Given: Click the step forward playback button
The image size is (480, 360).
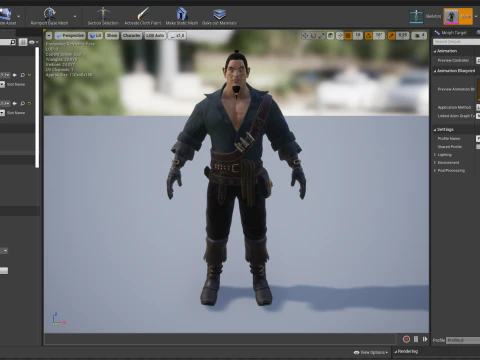Looking at the screenshot, I should pyautogui.click(x=425, y=339).
